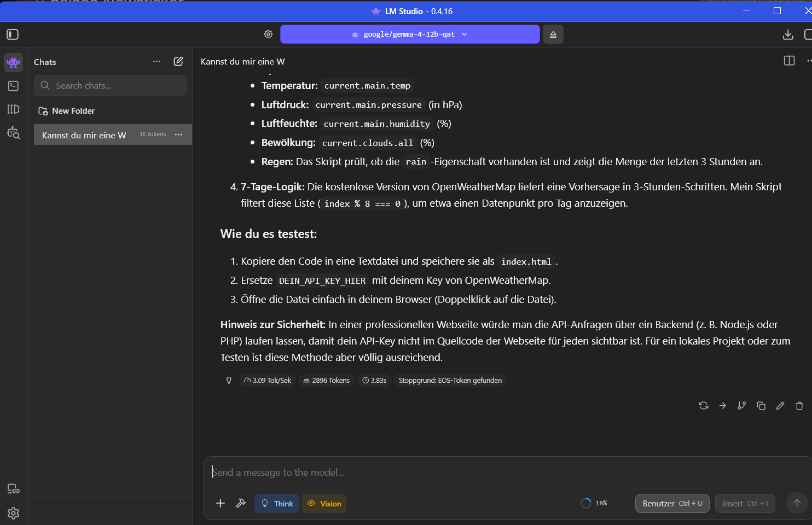Click the Wie du es testest heading
This screenshot has height=525, width=812.
tap(269, 234)
